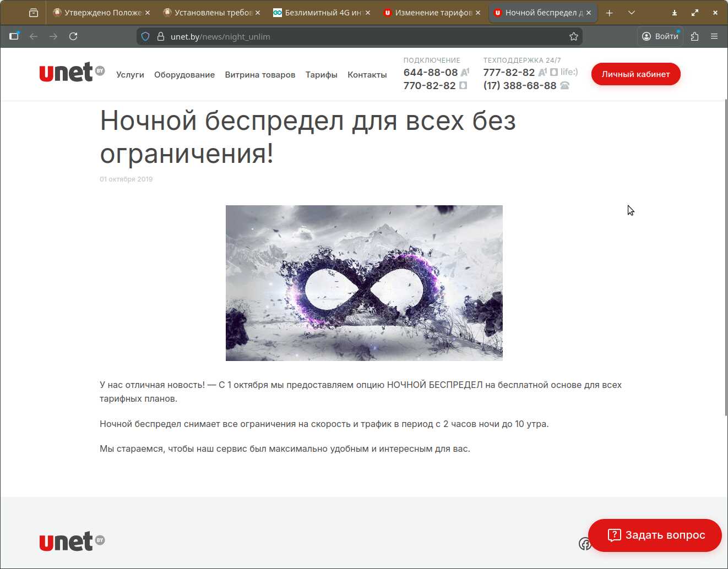Viewport: 728px width, 569px height.
Task: Click the address bar showing unet.by/news/night_unlim
Action: pos(359,36)
